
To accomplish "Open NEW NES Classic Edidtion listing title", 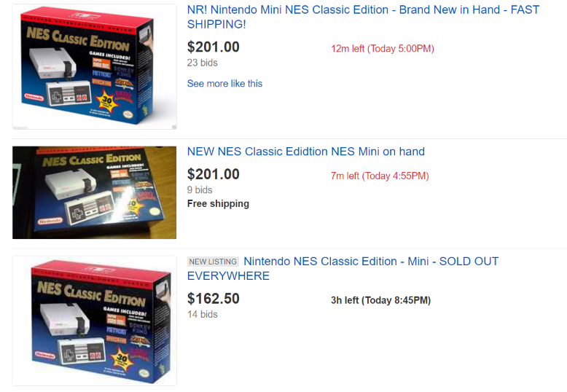I will [x=306, y=151].
